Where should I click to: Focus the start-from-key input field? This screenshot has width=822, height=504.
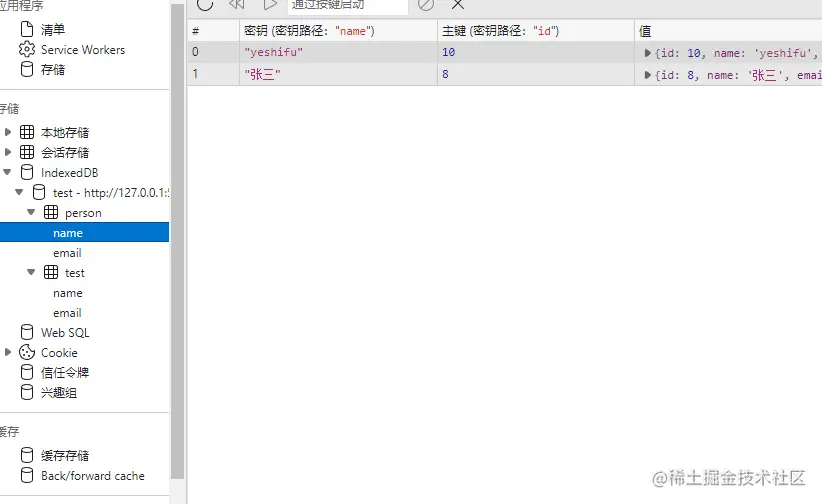pos(348,5)
